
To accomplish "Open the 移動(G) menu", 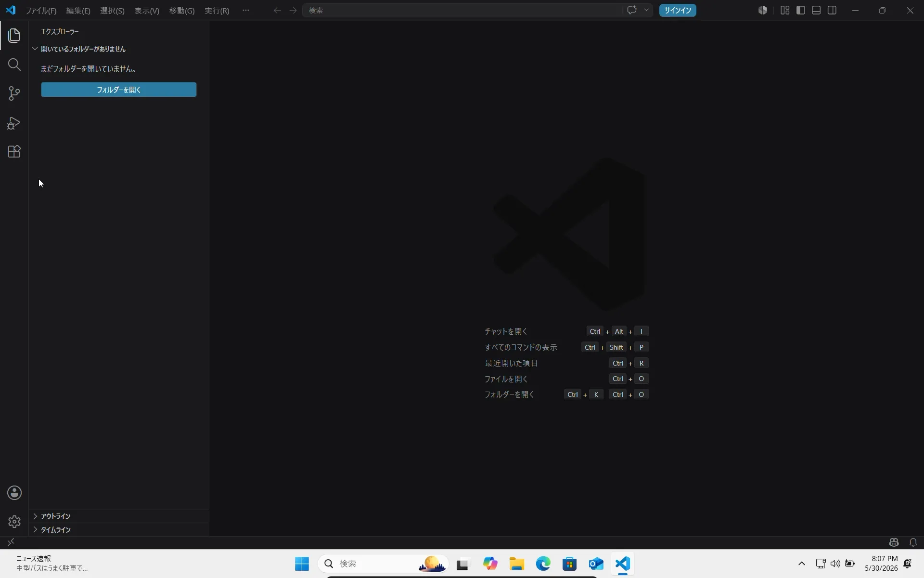I will [x=182, y=11].
